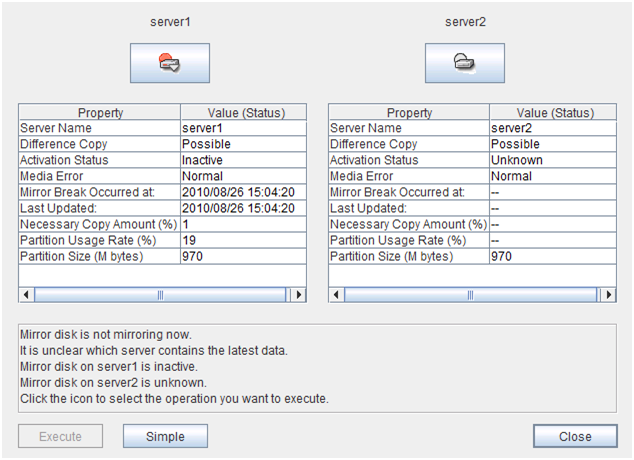Screen dimensions: 634x460
Task: Click server1 table Property column header
Action: [99, 113]
